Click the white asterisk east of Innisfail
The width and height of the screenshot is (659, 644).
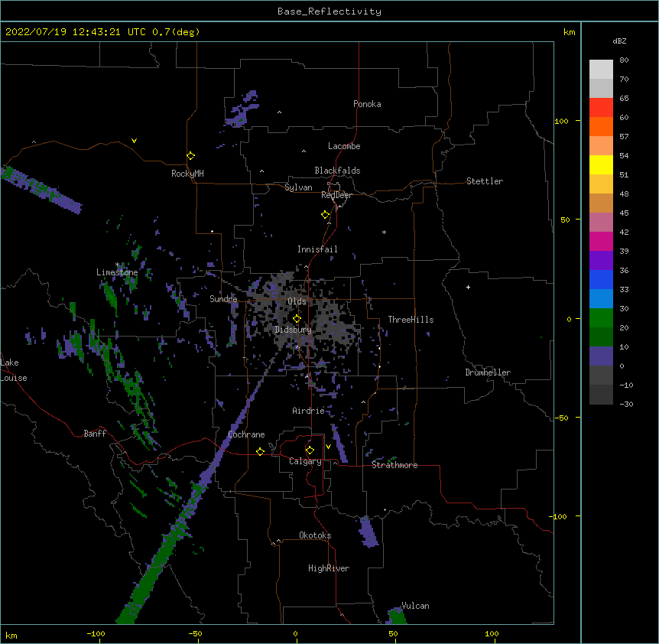(384, 232)
